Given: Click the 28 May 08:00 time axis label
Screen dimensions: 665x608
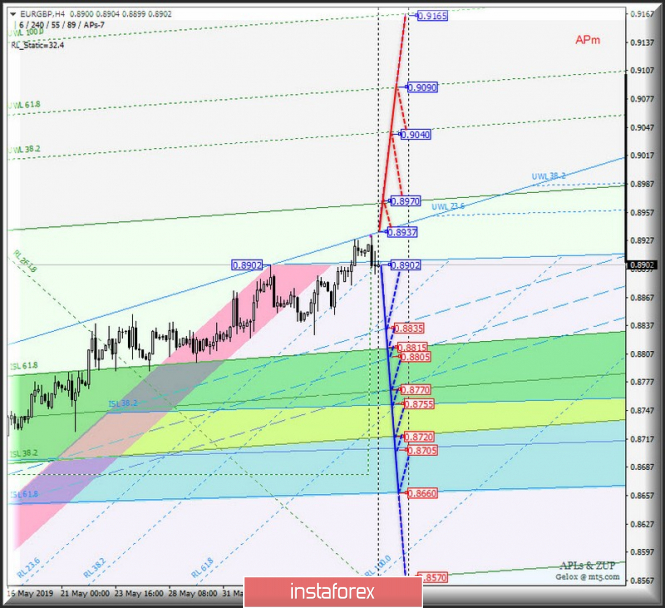Looking at the screenshot, I should point(193,593).
